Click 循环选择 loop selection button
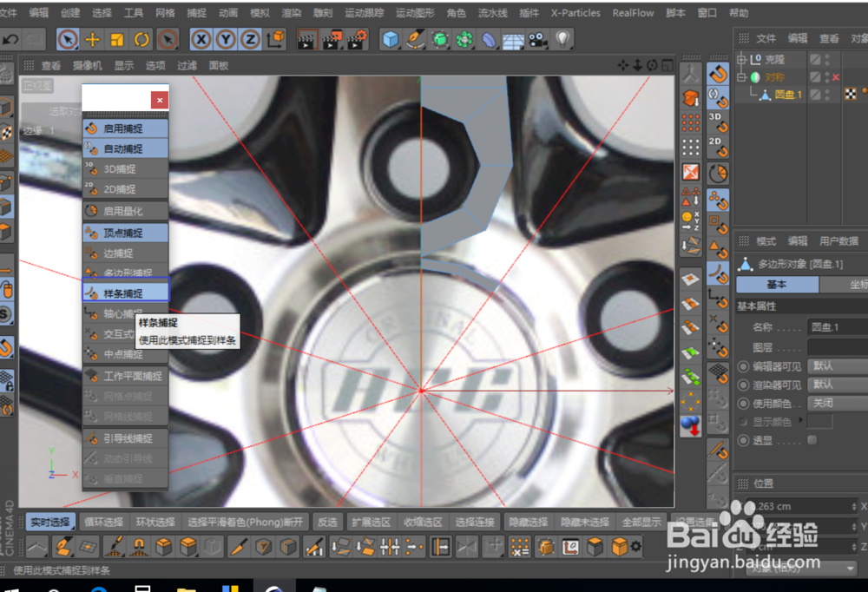 click(x=103, y=523)
